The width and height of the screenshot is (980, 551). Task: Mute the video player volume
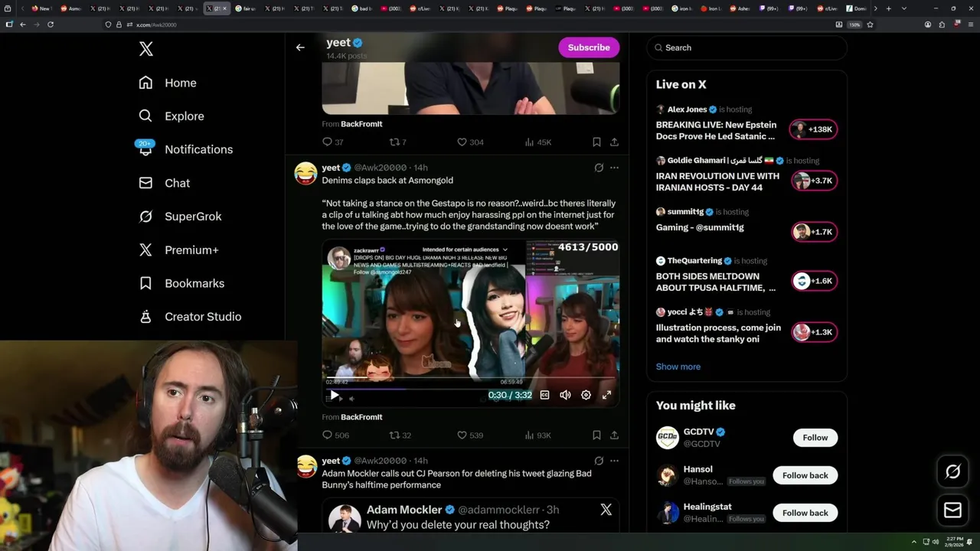pyautogui.click(x=565, y=395)
